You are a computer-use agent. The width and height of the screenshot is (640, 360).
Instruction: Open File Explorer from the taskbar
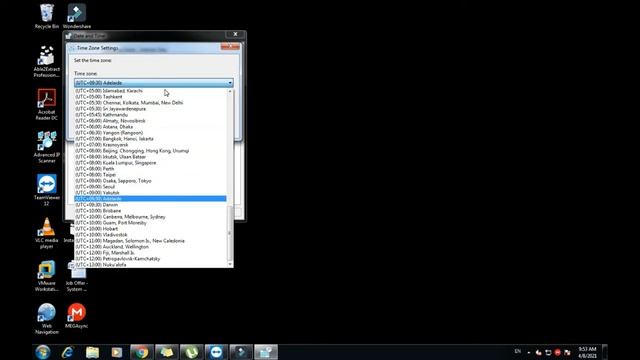pyautogui.click(x=92, y=352)
